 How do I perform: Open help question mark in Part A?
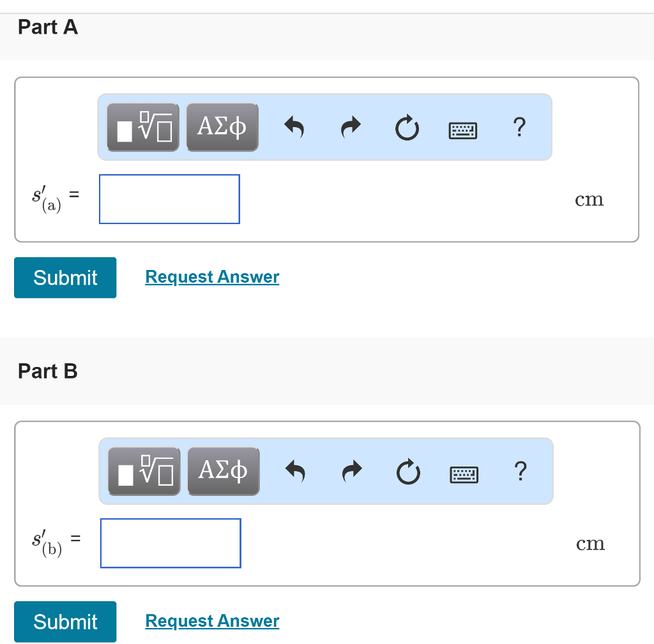(x=519, y=128)
